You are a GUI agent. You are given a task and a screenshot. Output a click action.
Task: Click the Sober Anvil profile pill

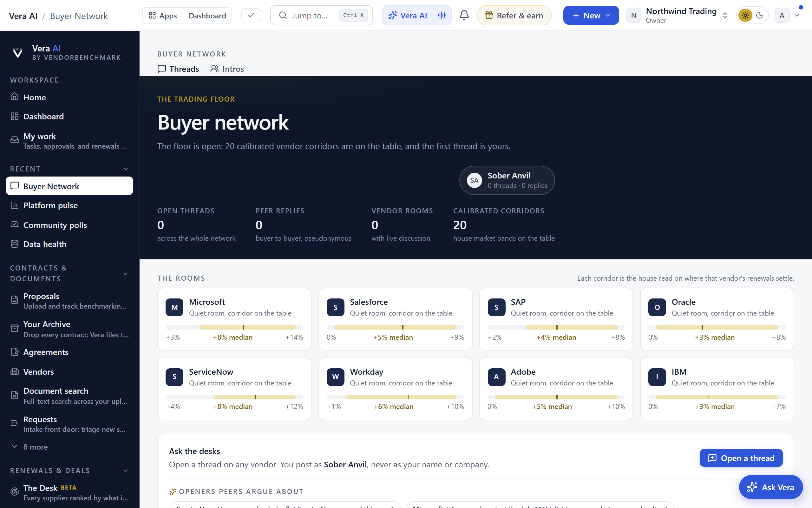coord(507,180)
